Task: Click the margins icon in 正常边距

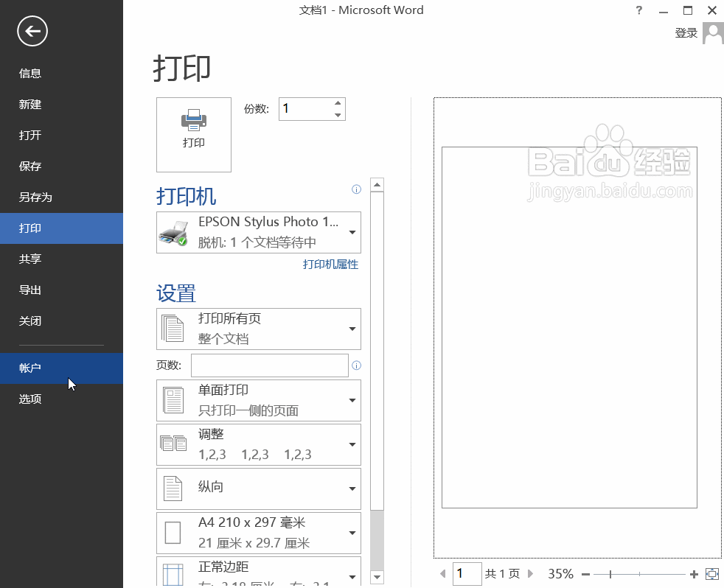Action: (x=173, y=575)
